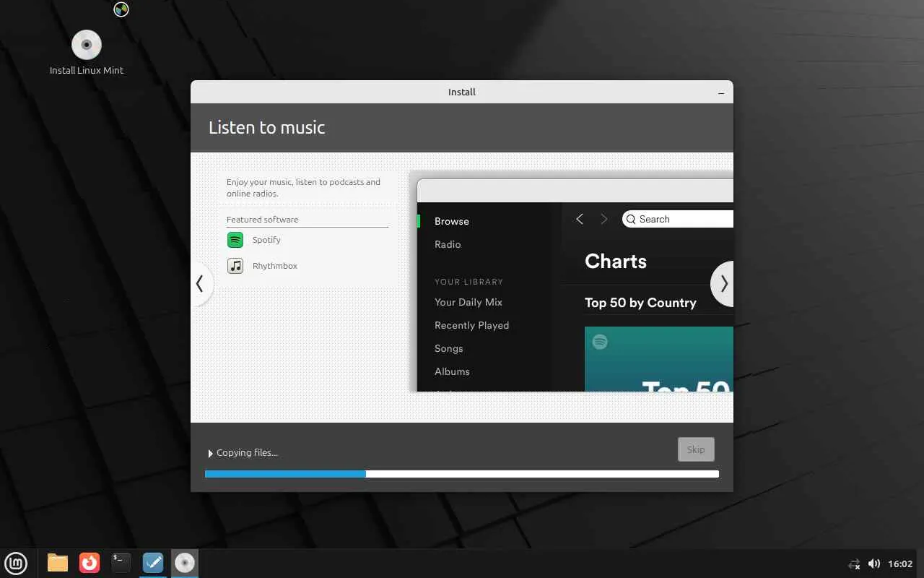Image resolution: width=924 pixels, height=578 pixels.
Task: Click the Top 50 playlist cover thumbnail
Action: tap(659, 359)
